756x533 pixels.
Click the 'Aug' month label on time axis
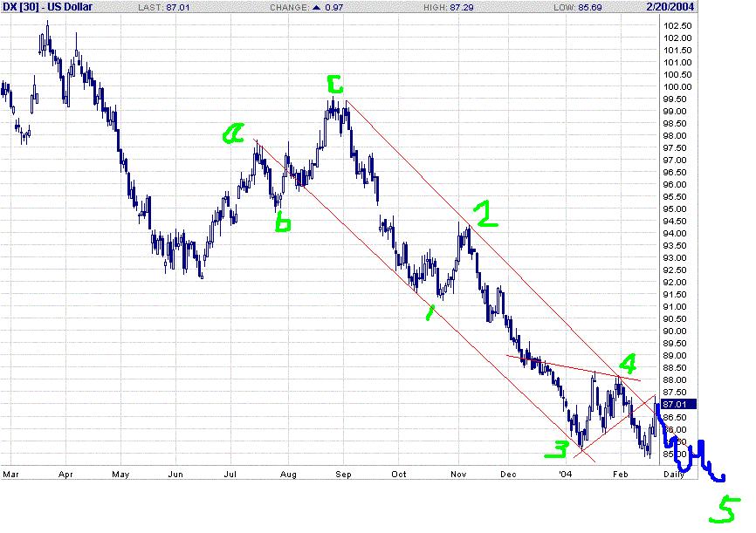(288, 475)
